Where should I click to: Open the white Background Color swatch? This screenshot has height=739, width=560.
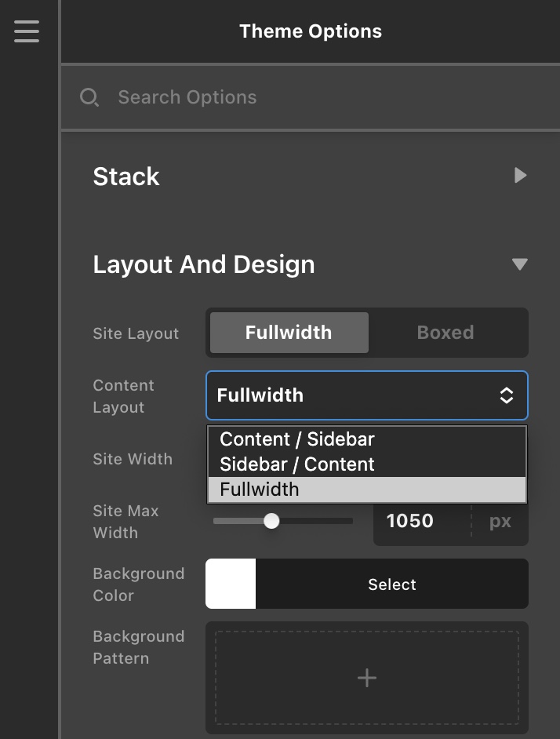point(231,584)
